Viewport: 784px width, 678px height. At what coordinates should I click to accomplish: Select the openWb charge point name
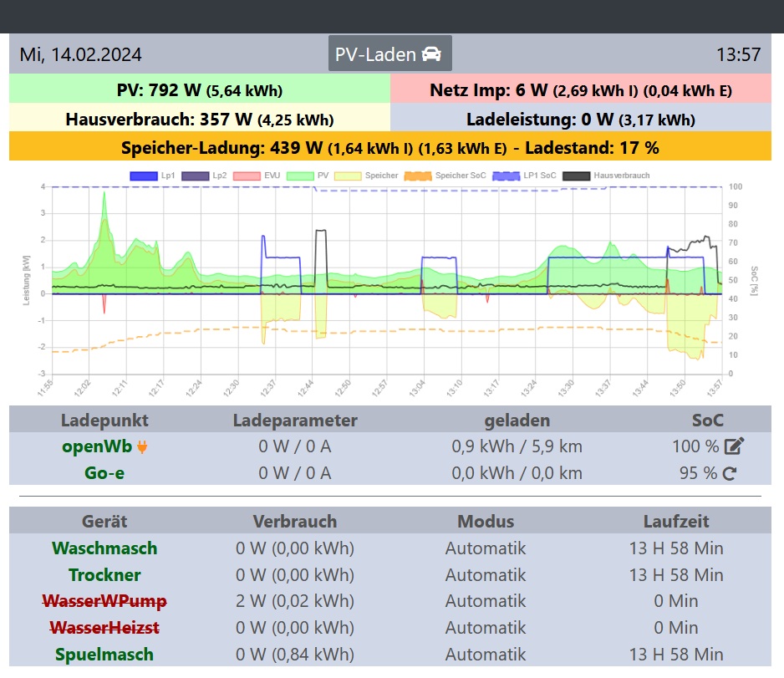tap(97, 446)
